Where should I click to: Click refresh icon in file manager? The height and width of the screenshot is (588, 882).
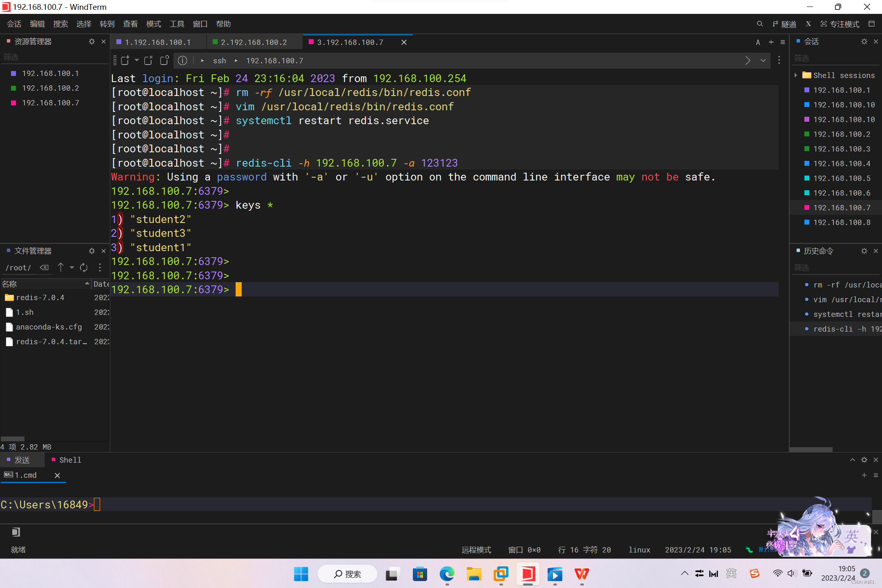84,267
